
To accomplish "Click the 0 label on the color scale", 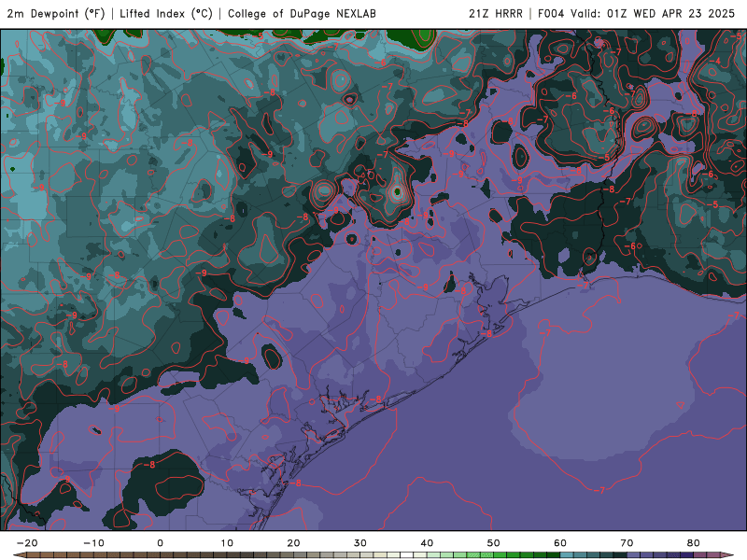I will 160,543.
